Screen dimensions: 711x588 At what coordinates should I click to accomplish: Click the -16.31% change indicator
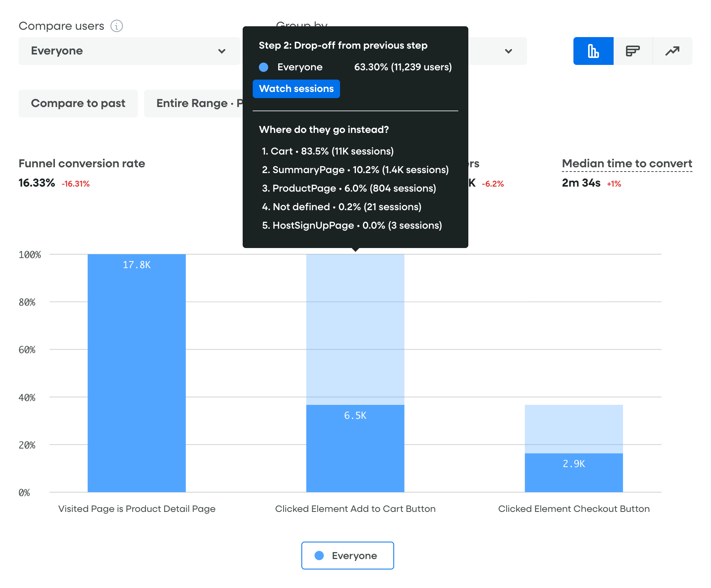[x=76, y=184]
